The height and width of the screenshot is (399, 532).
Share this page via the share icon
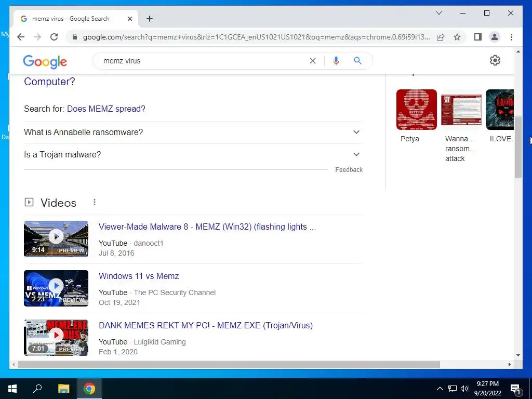[441, 37]
